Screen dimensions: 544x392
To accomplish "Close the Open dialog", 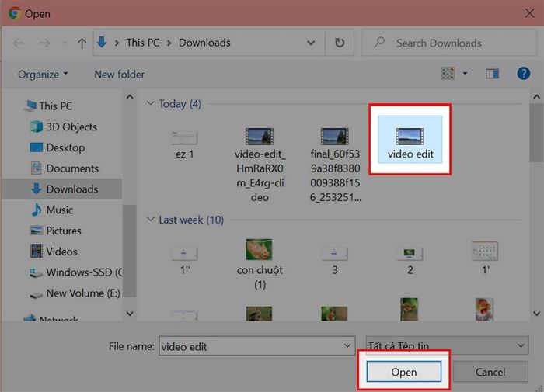I will tap(529, 13).
